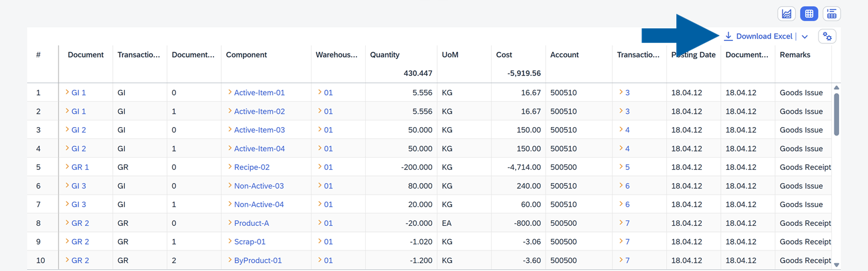Image resolution: width=868 pixels, height=271 pixels.
Task: Switch to chart view icon
Action: coord(787,13)
